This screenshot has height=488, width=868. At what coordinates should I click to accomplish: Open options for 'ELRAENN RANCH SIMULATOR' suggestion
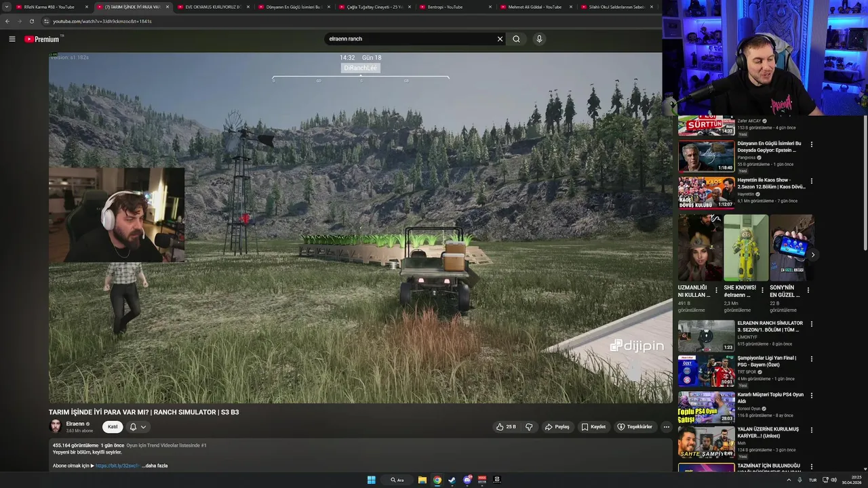(811, 324)
